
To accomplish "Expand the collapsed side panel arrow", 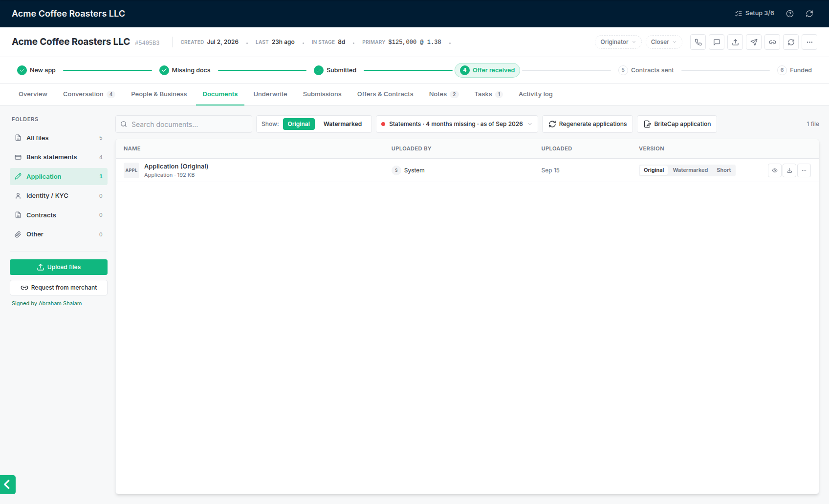I will (7, 484).
